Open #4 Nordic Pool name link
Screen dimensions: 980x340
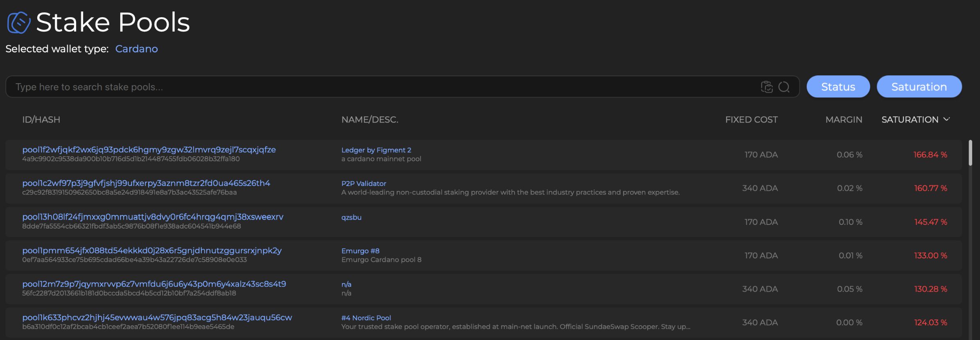click(x=366, y=318)
